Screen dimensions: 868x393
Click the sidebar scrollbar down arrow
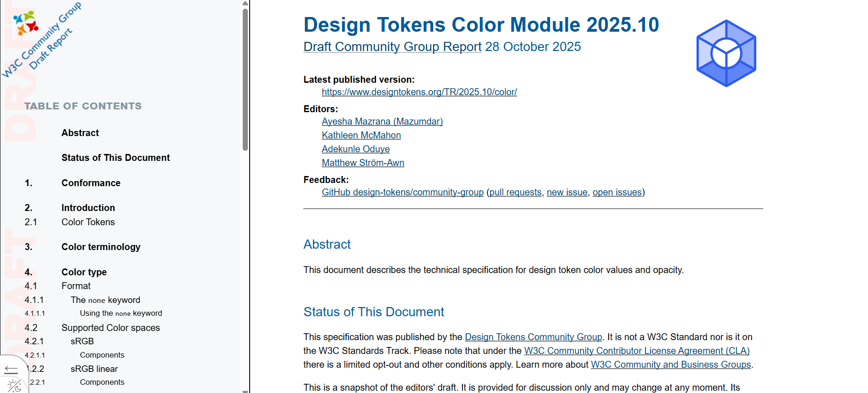(245, 390)
